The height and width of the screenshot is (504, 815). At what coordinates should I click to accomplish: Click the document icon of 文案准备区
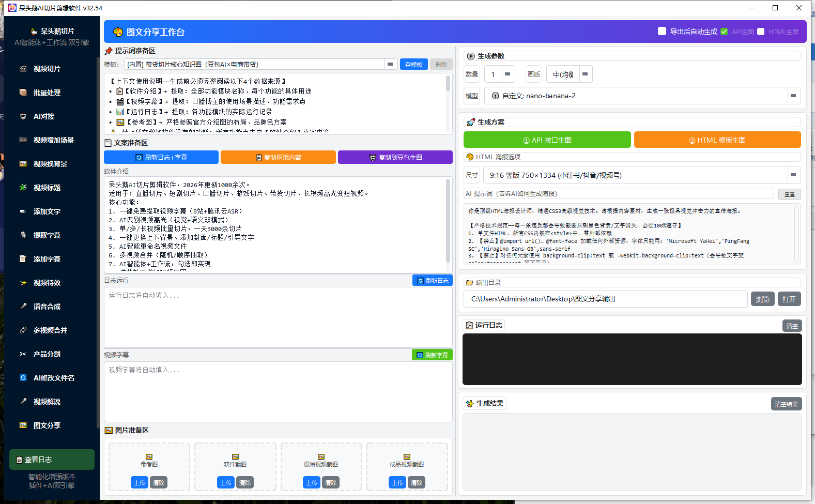coord(108,143)
